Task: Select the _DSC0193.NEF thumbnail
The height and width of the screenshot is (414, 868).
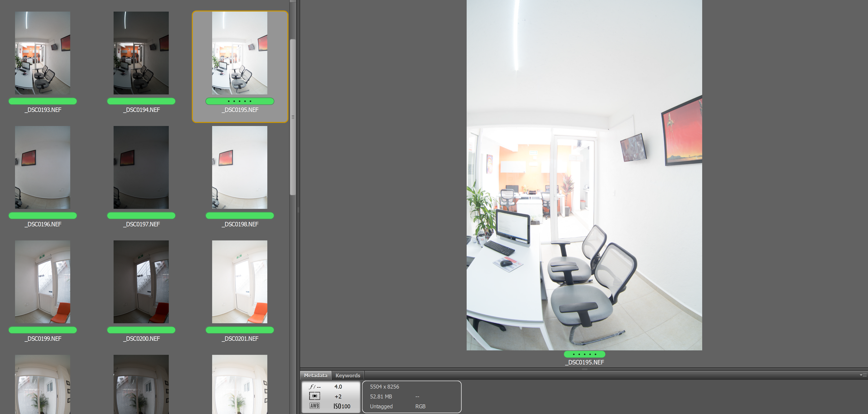Action: click(x=42, y=53)
